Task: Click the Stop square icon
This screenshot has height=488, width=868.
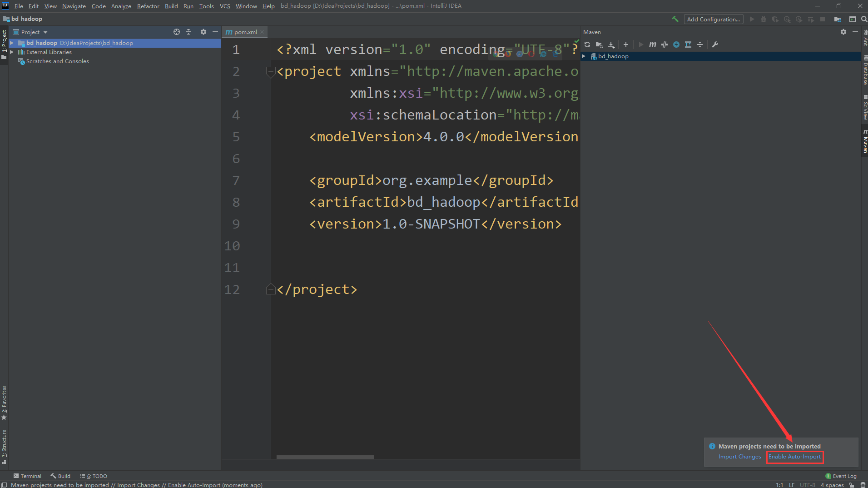Action: pyautogui.click(x=823, y=19)
